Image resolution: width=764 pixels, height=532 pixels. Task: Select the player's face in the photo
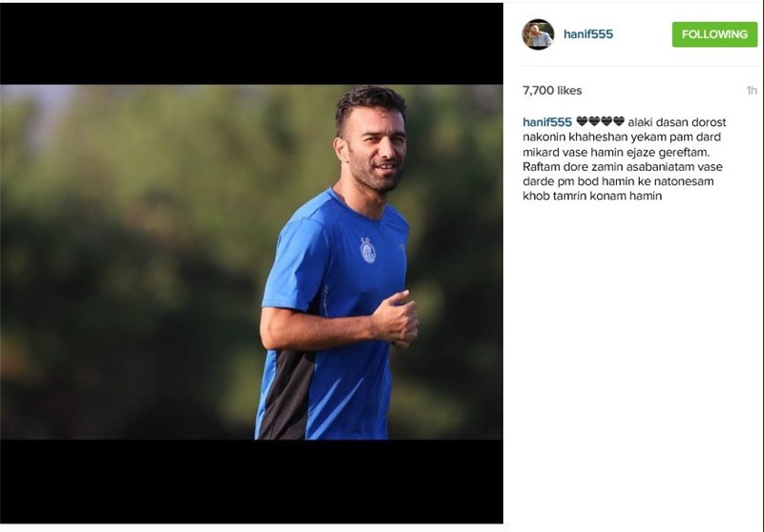point(375,146)
